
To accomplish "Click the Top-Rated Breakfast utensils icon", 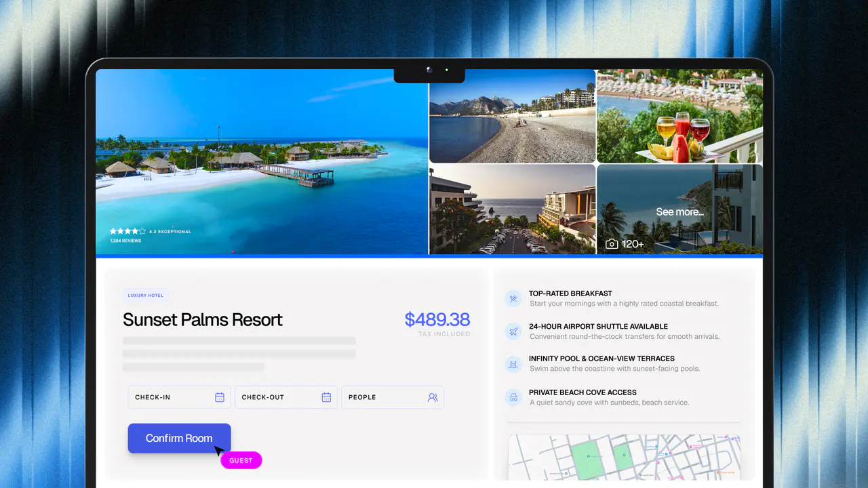I will point(513,298).
